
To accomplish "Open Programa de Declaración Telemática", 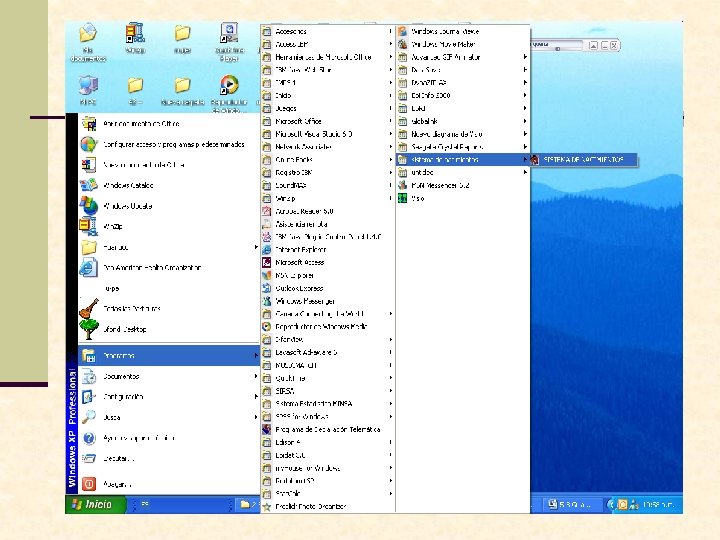I will click(x=327, y=429).
